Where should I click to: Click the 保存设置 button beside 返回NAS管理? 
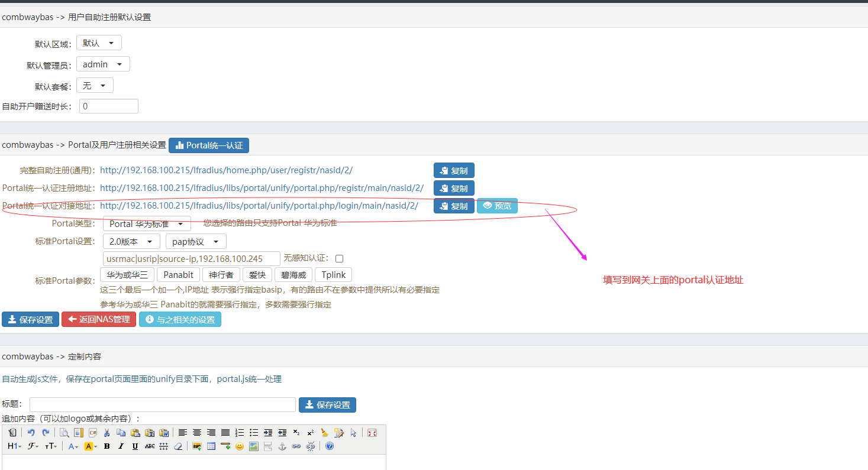coord(31,319)
